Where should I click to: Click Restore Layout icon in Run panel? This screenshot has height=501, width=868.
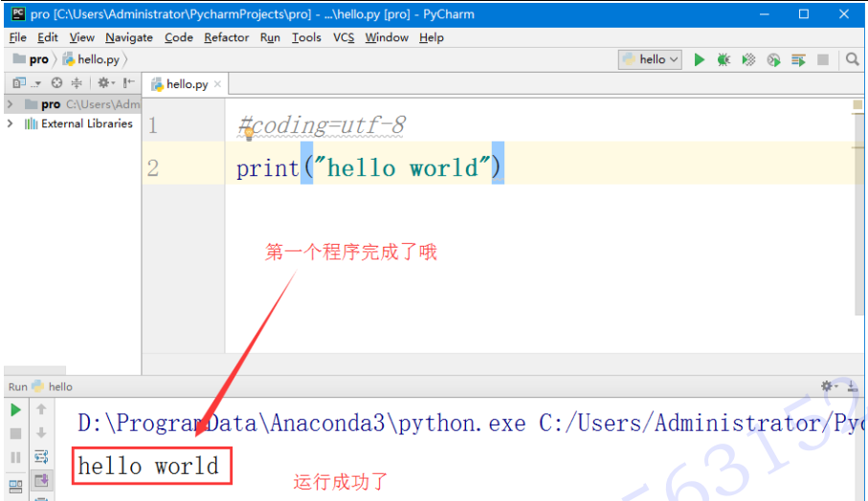pos(15,486)
